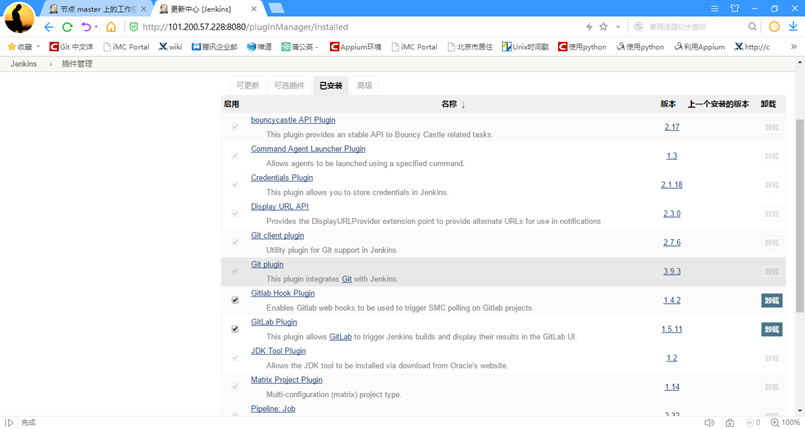The width and height of the screenshot is (805, 429).
Task: Open the orange chat bubble icon
Action: [x=774, y=27]
